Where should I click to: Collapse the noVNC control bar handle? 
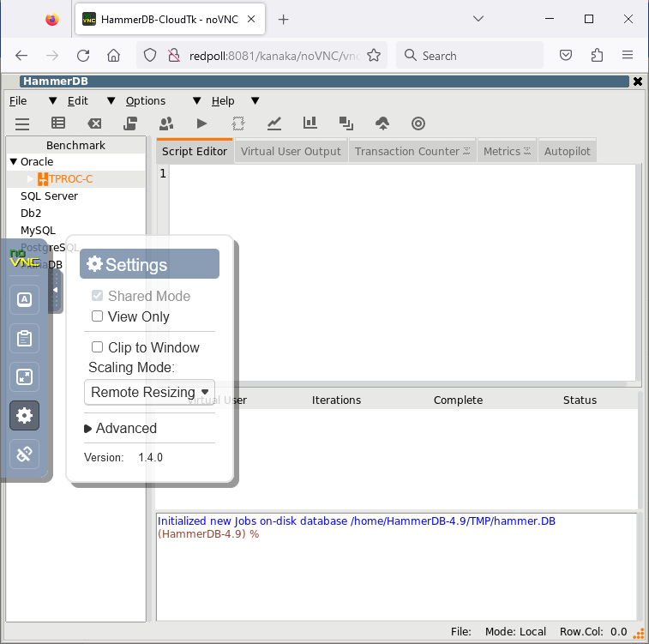[x=55, y=291]
